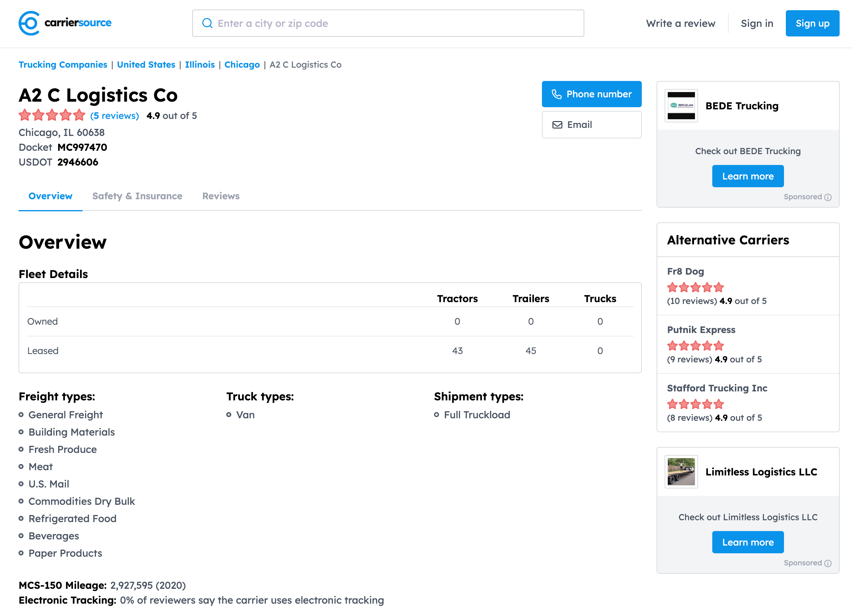Image resolution: width=852 pixels, height=616 pixels.
Task: Open the Safety & Insurance tab
Action: (137, 196)
